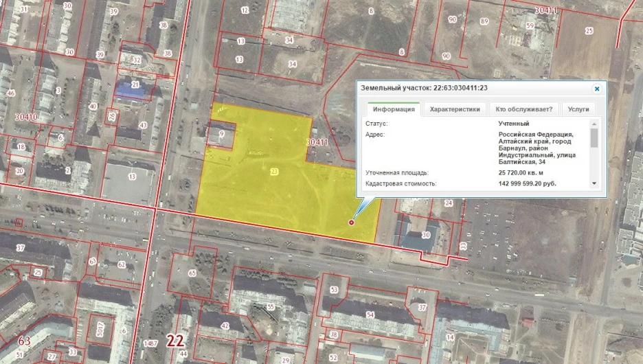Select parcel 1487 on the map
The height and width of the screenshot is (364, 643).
tap(151, 343)
